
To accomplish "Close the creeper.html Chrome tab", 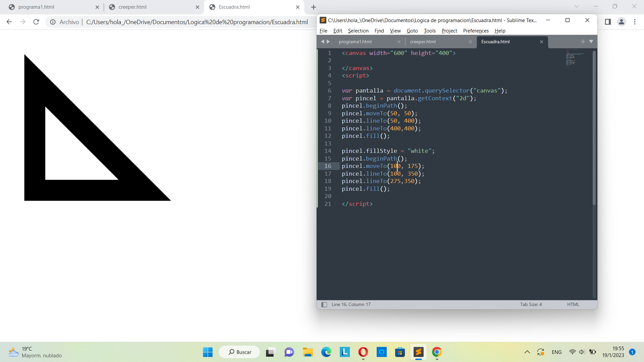I will (198, 7).
